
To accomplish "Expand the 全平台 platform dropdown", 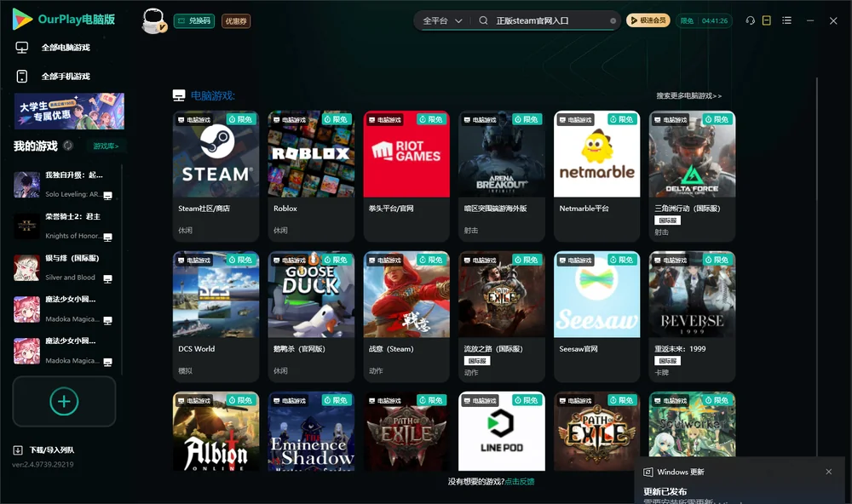I will coord(441,20).
